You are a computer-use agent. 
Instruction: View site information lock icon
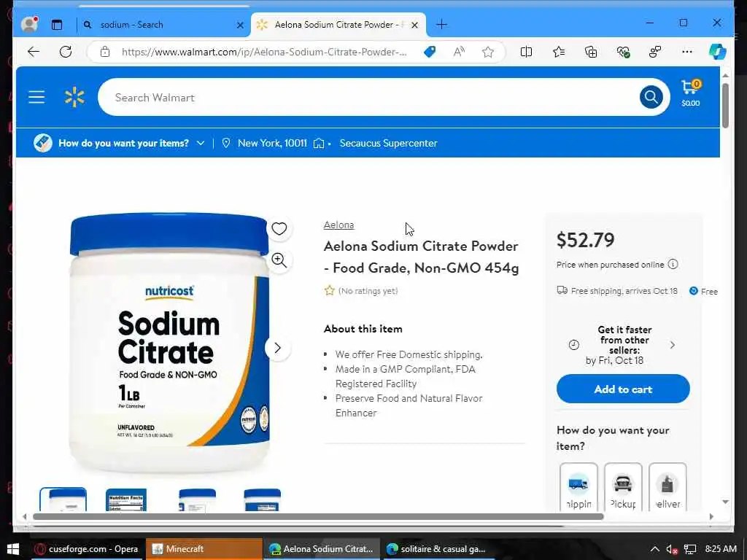pyautogui.click(x=105, y=52)
